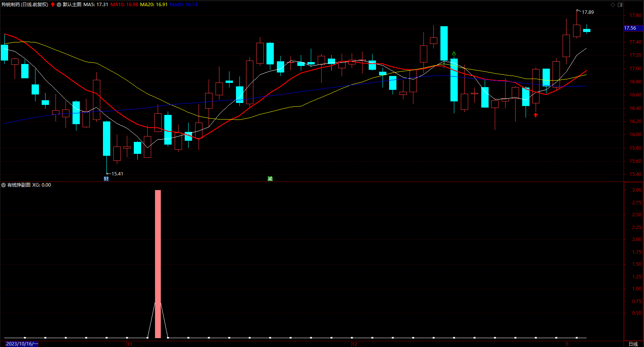Click the 日线 period button at bottom right
The width and height of the screenshot is (644, 347).
click(633, 344)
